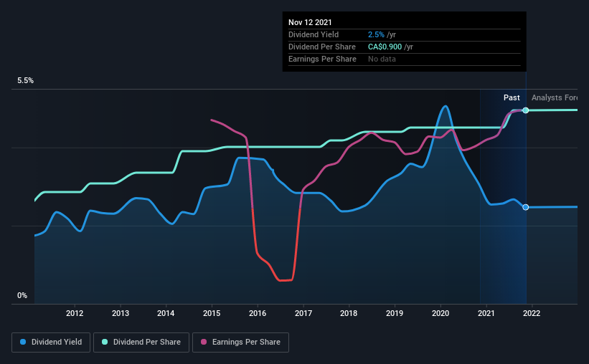Image resolution: width=589 pixels, height=364 pixels.
Task: Click the 2022 x-axis label
Action: pos(532,313)
